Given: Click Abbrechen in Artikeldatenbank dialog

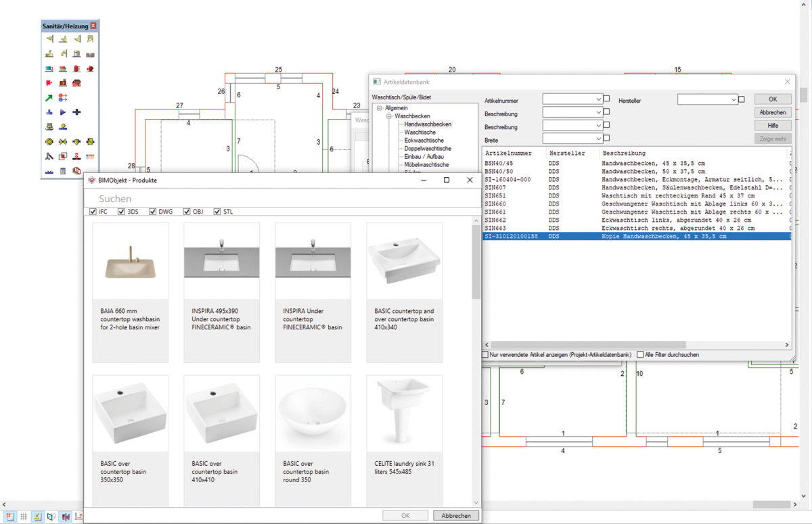Looking at the screenshot, I should coord(773,112).
